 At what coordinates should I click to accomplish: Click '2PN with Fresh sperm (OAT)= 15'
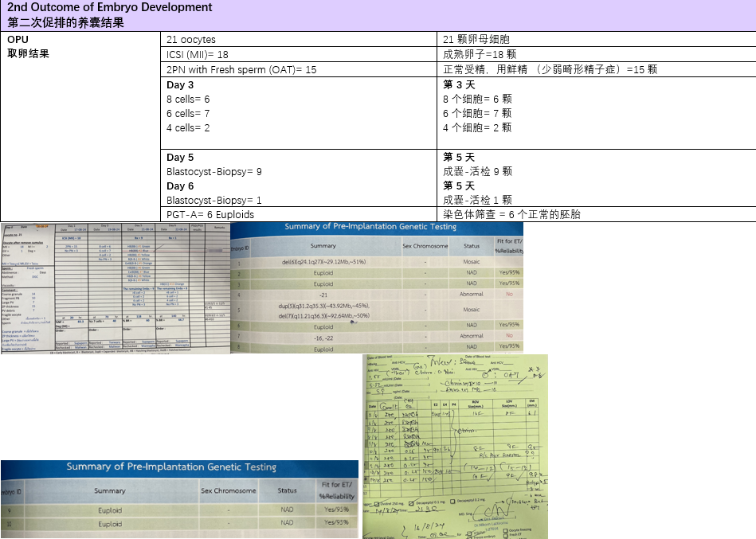coord(241,69)
